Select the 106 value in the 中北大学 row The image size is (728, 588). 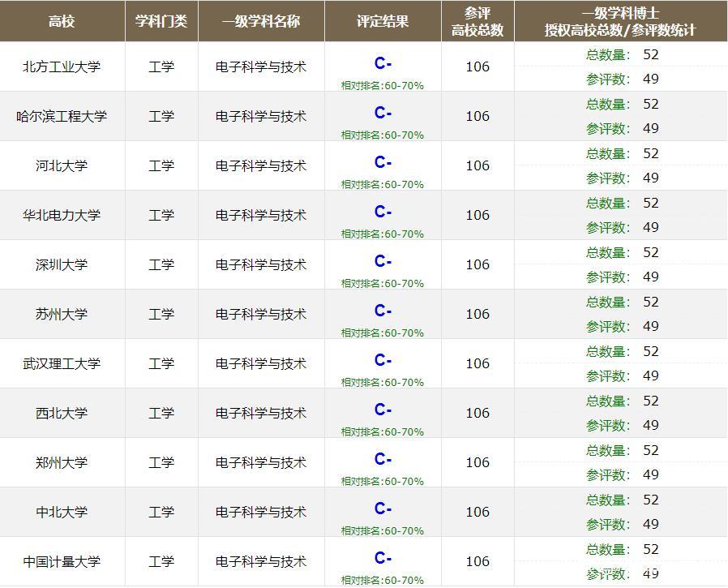pos(477,512)
